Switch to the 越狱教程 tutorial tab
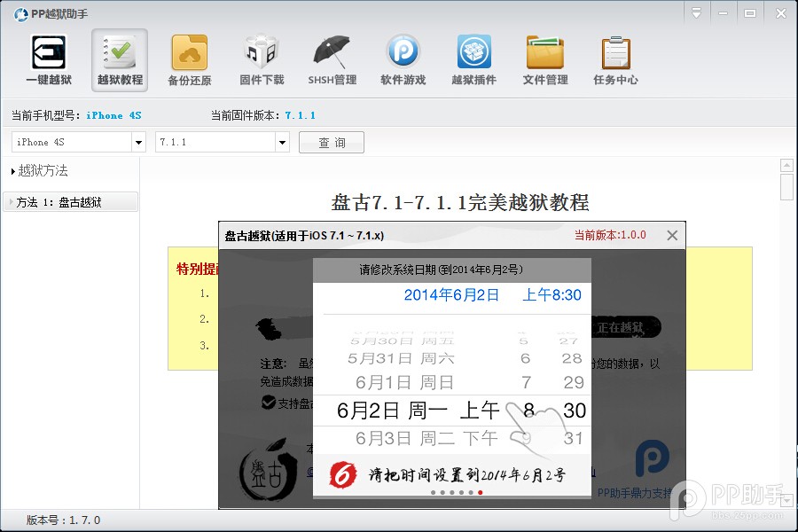The image size is (798, 532). point(118,59)
